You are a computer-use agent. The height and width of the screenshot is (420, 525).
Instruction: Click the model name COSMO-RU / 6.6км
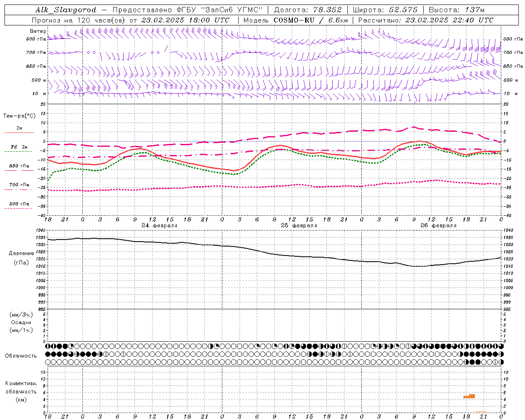(x=310, y=20)
